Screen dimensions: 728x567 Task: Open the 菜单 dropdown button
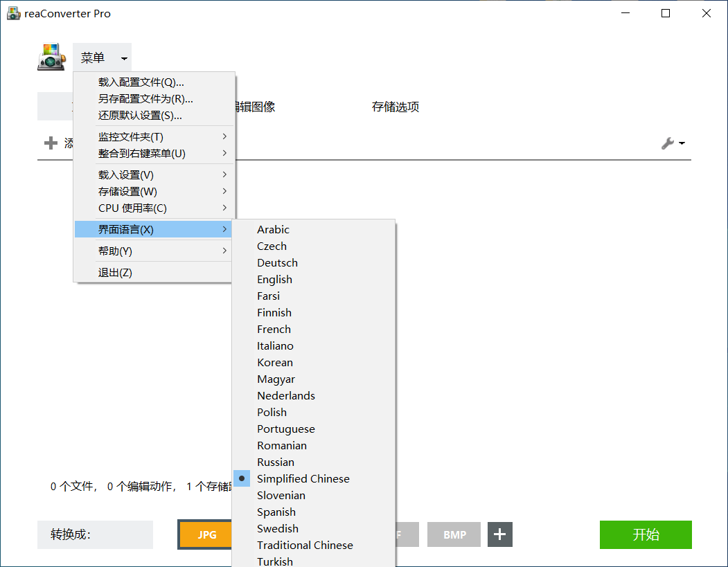coord(102,57)
